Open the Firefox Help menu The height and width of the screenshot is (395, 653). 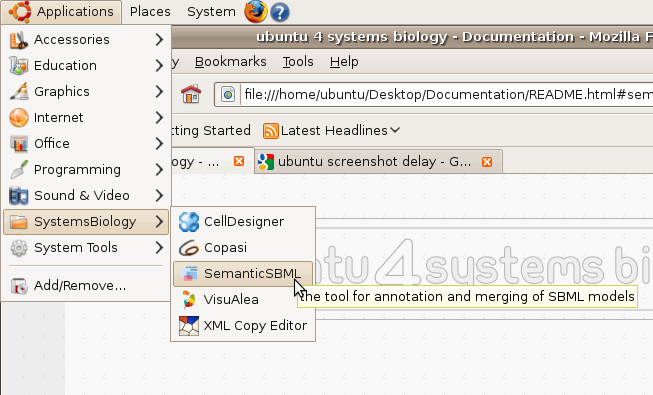[x=344, y=62]
